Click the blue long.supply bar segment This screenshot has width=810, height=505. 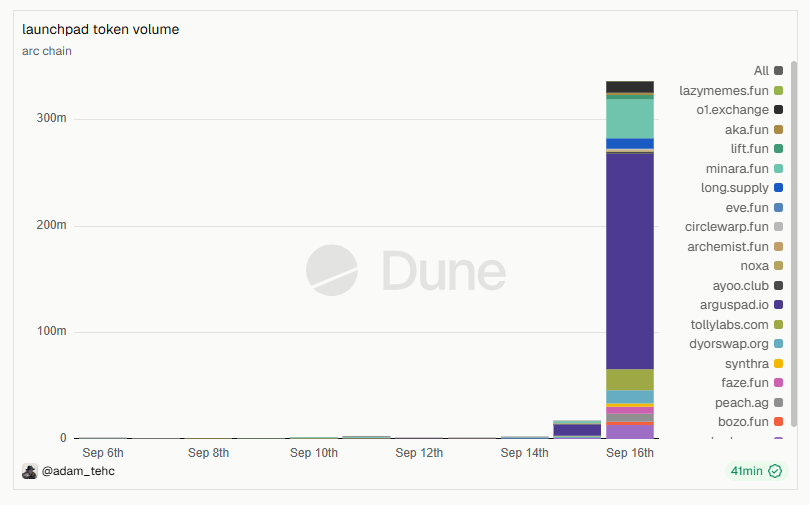[x=630, y=144]
